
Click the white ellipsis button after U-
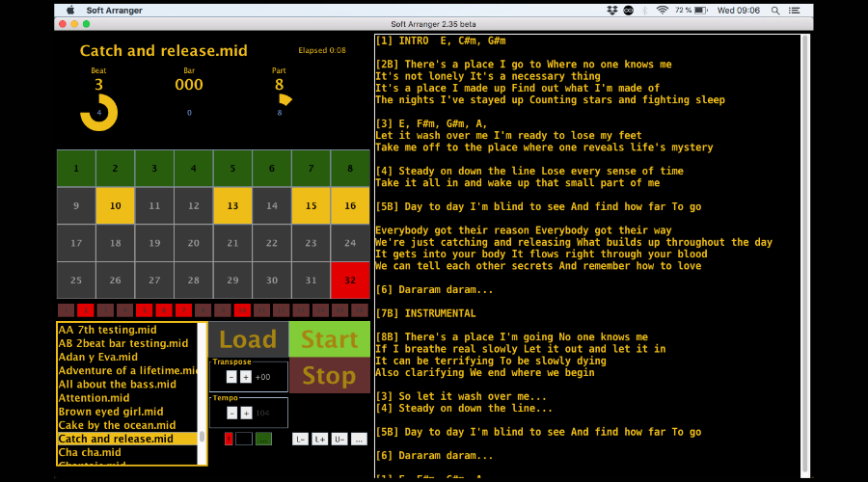359,440
